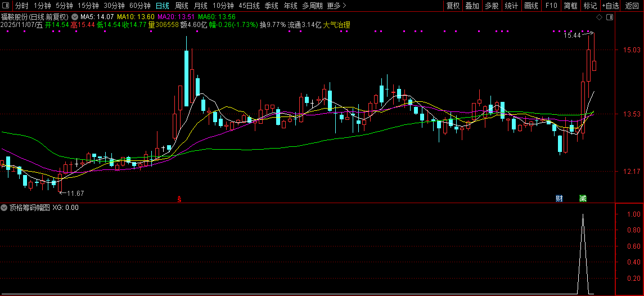644x296 pixels.
Task: Click the MA10: 13.60 label
Action: click(136, 17)
